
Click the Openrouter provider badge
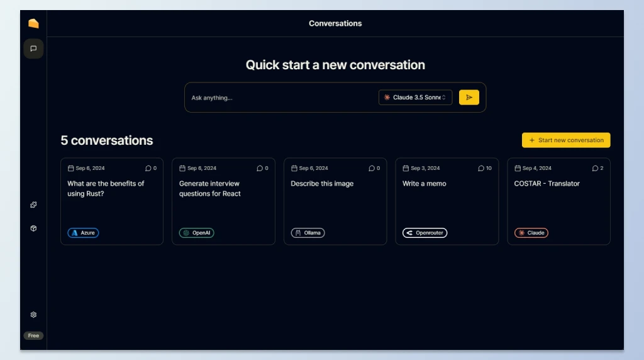(x=425, y=233)
